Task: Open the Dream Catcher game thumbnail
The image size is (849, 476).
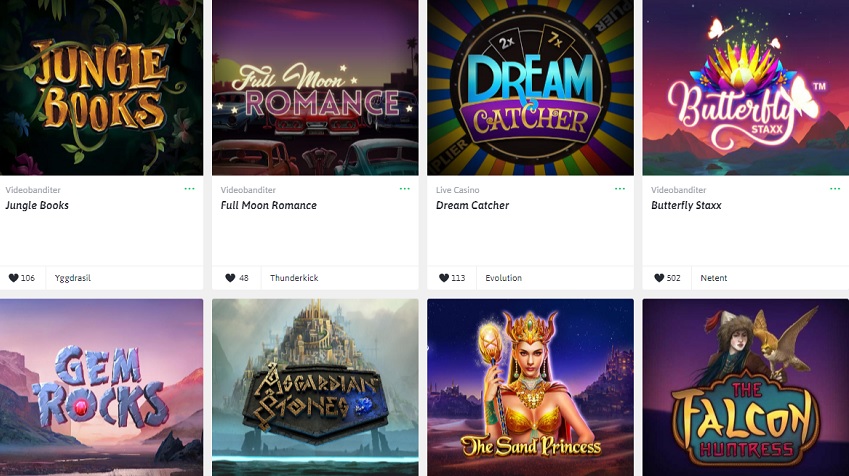Action: coord(530,87)
